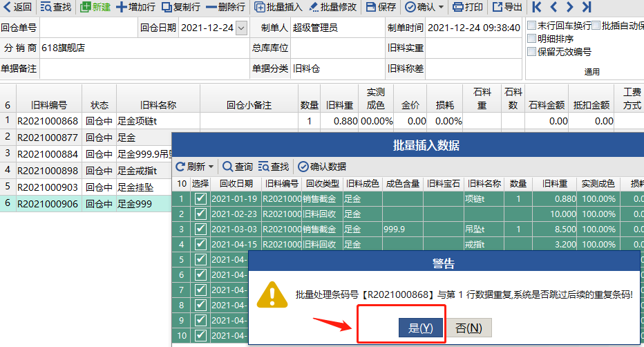Click 查询 in the batch insert dialog
This screenshot has height=347, width=644.
click(x=238, y=167)
